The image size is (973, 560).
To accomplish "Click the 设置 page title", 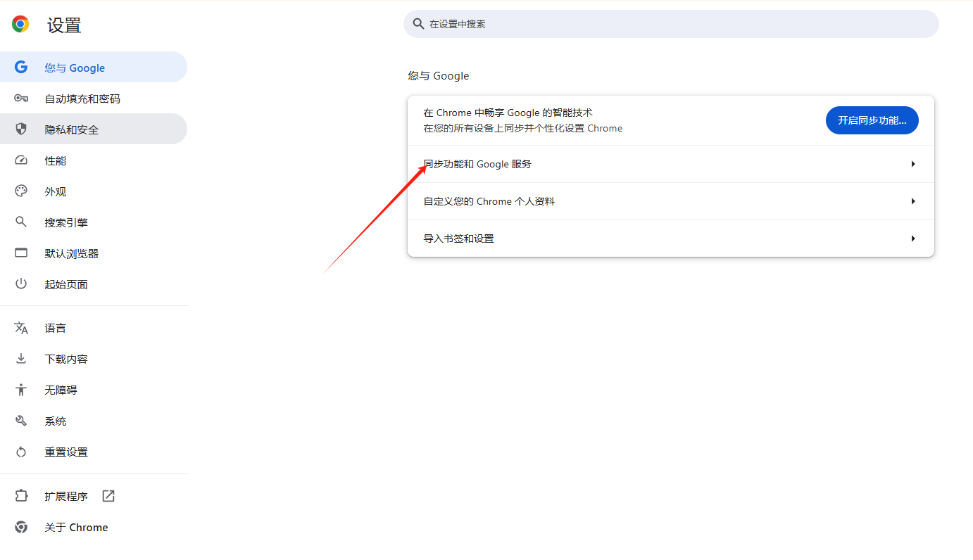I will [64, 25].
